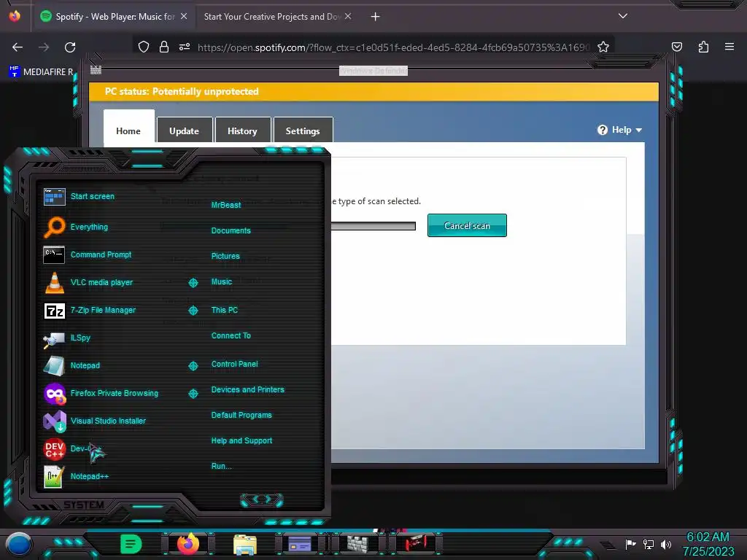This screenshot has width=747, height=560.
Task: Open Pictures folder from start menu
Action: click(225, 256)
